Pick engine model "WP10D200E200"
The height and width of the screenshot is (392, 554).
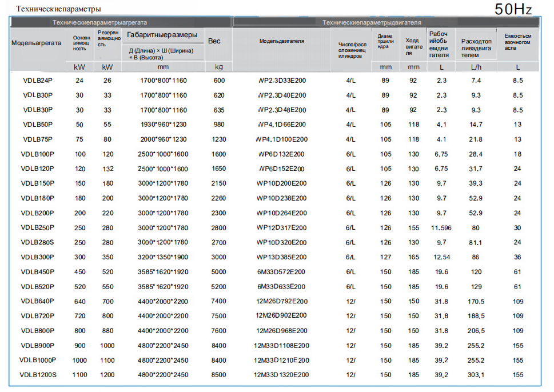pyautogui.click(x=282, y=183)
